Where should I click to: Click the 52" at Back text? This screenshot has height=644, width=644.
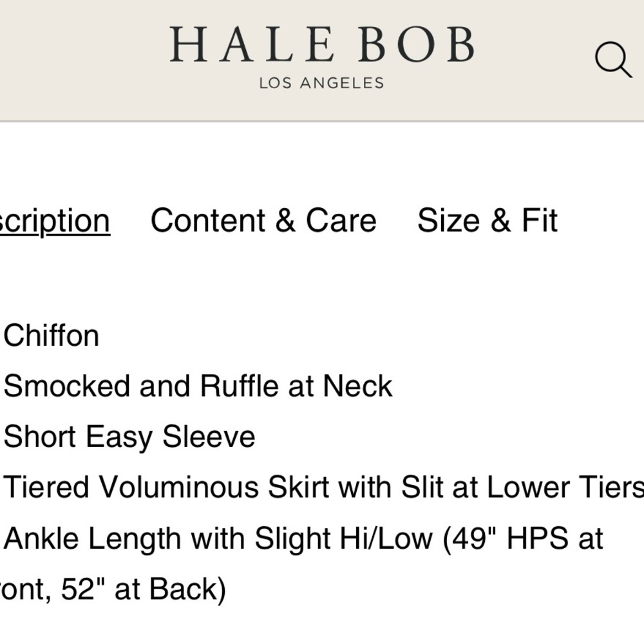[x=143, y=589]
